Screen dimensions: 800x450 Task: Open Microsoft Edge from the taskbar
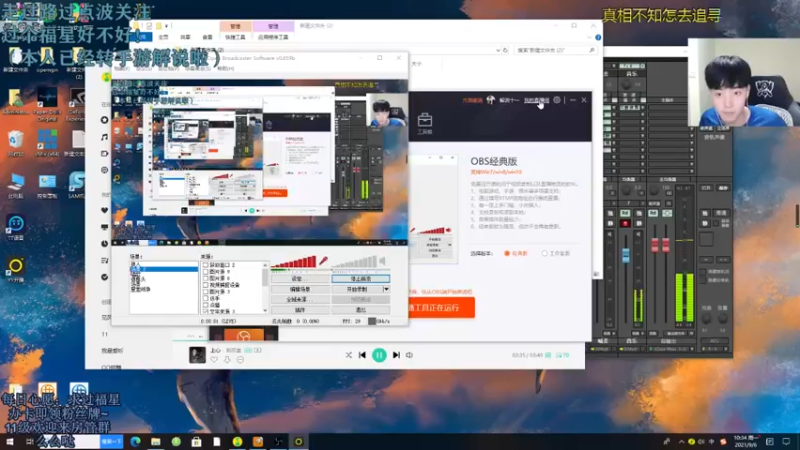pos(135,441)
